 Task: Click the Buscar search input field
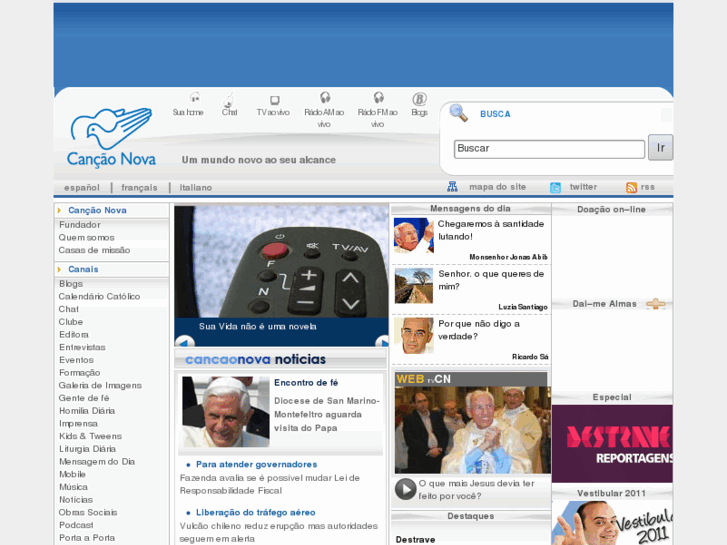[x=549, y=149]
